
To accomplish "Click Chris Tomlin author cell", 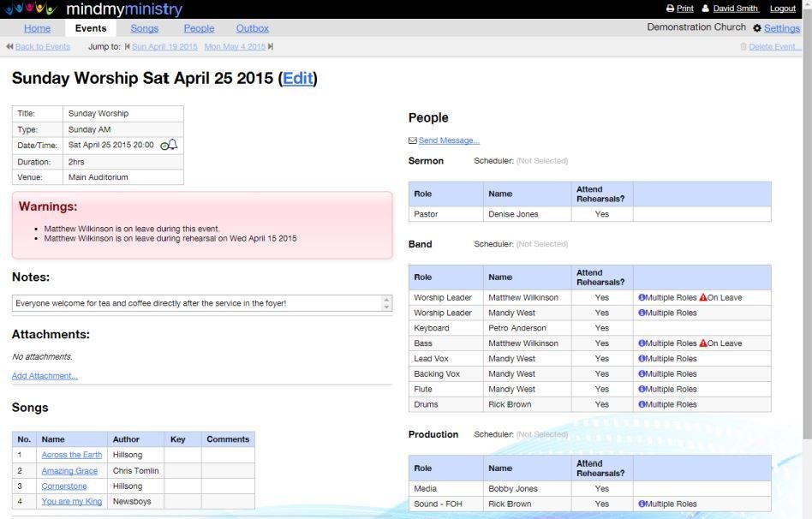I will (135, 471).
